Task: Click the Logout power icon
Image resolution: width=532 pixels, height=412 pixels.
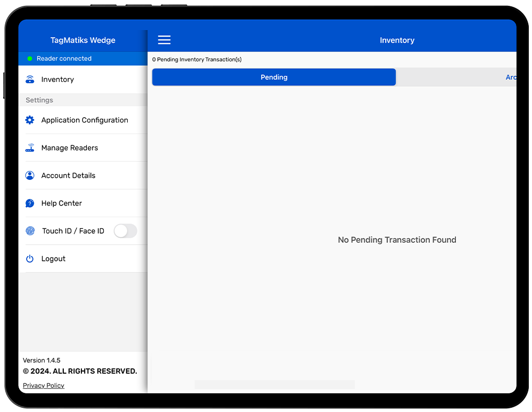Action: (x=30, y=259)
